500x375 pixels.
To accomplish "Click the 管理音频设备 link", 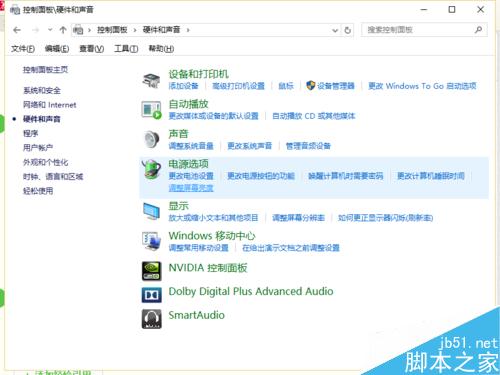I will coord(308,146).
